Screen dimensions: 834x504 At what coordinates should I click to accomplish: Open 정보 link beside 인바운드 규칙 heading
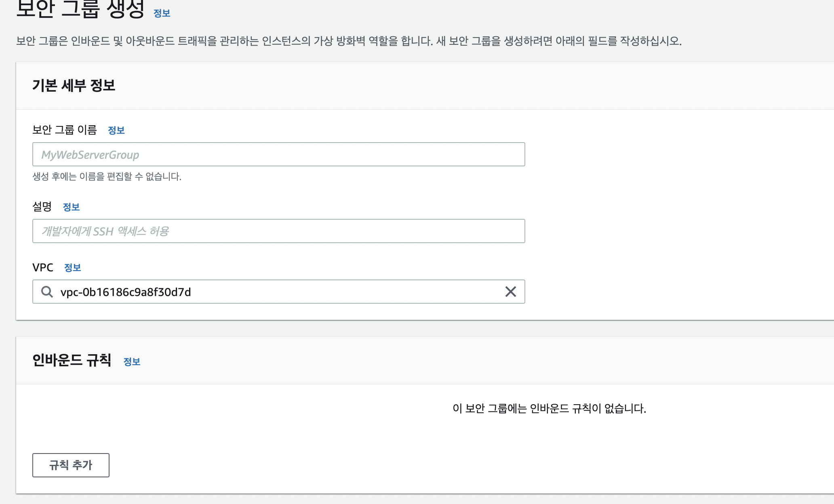coord(131,361)
